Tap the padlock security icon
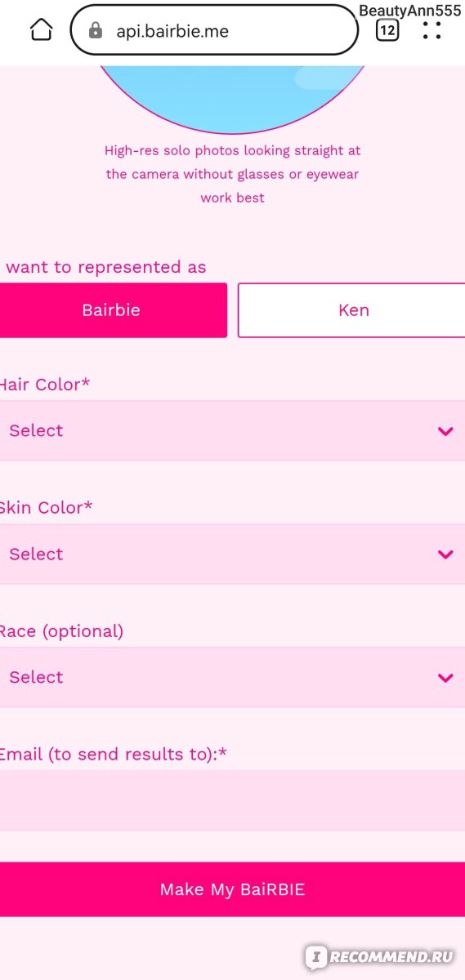 (x=96, y=31)
